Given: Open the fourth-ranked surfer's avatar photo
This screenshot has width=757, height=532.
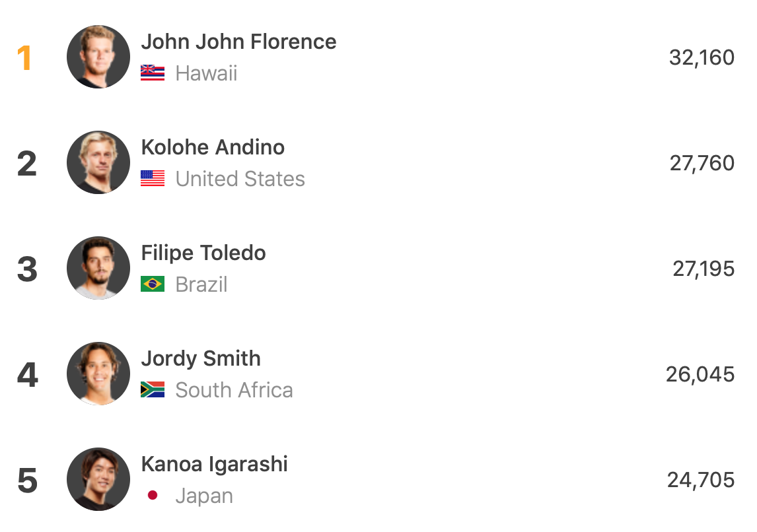Looking at the screenshot, I should coord(98,374).
